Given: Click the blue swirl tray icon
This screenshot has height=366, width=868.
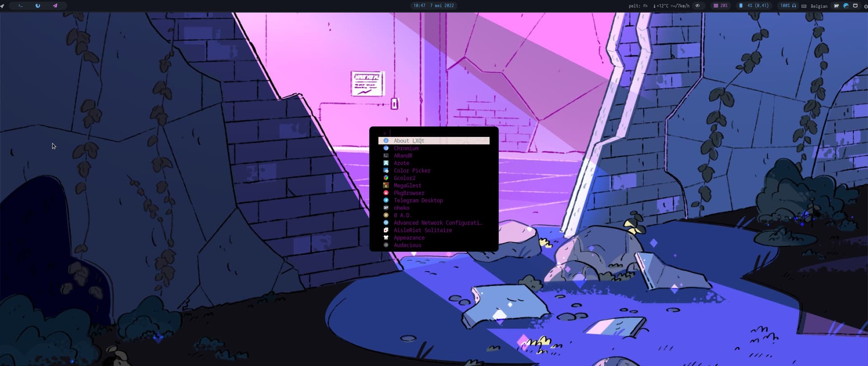Looking at the screenshot, I should tap(846, 6).
